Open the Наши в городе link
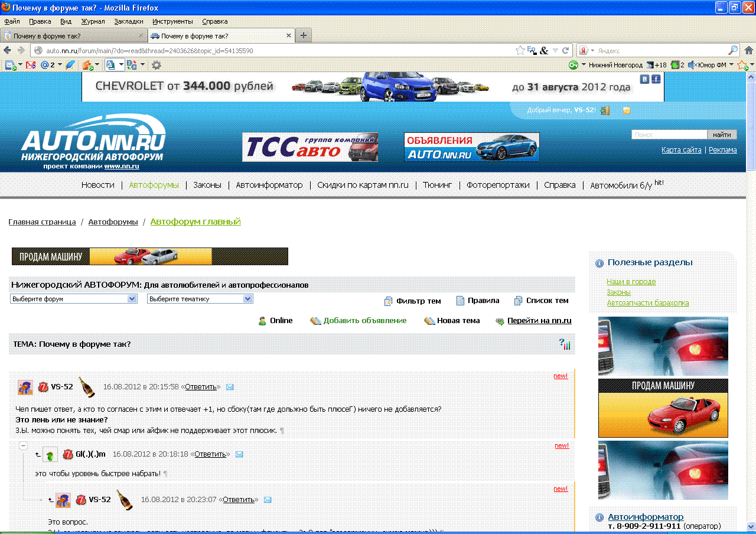Screen dimensions: 756x534 tap(631, 282)
